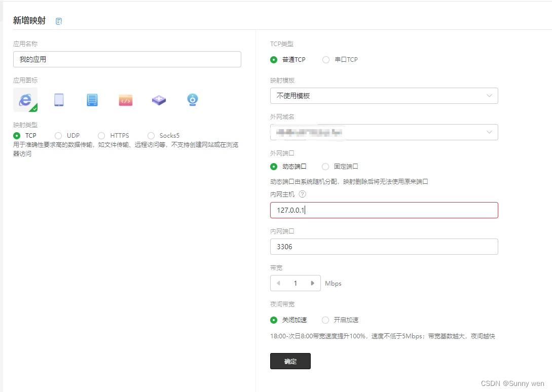Submit the form with the 确定 button
Image resolution: width=552 pixels, height=392 pixels.
tap(290, 361)
